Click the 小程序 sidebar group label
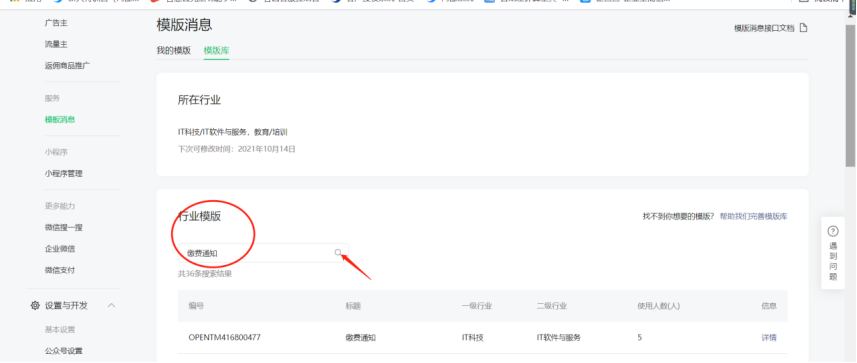Screen dimensions: 857x363 pos(56,152)
